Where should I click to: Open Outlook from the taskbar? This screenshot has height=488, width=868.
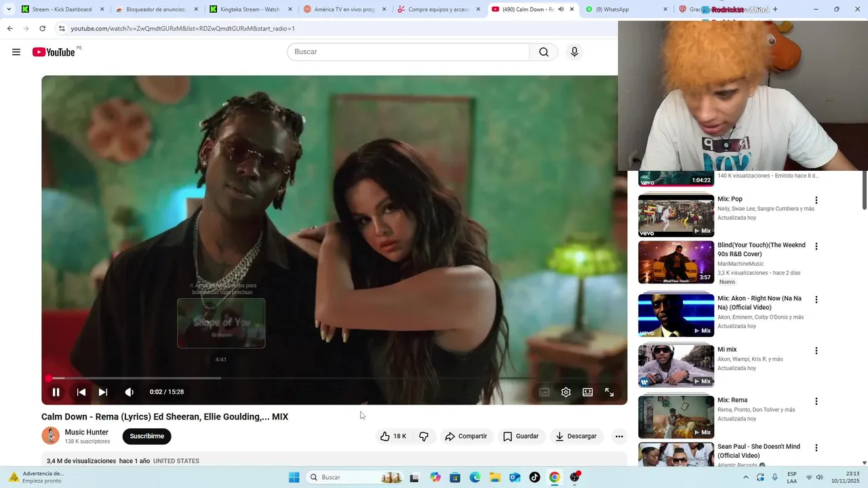(515, 477)
